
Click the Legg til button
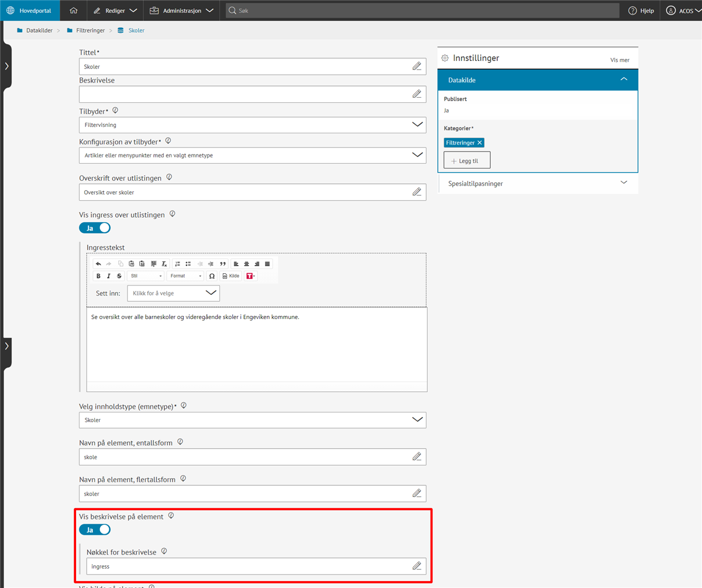[467, 160]
